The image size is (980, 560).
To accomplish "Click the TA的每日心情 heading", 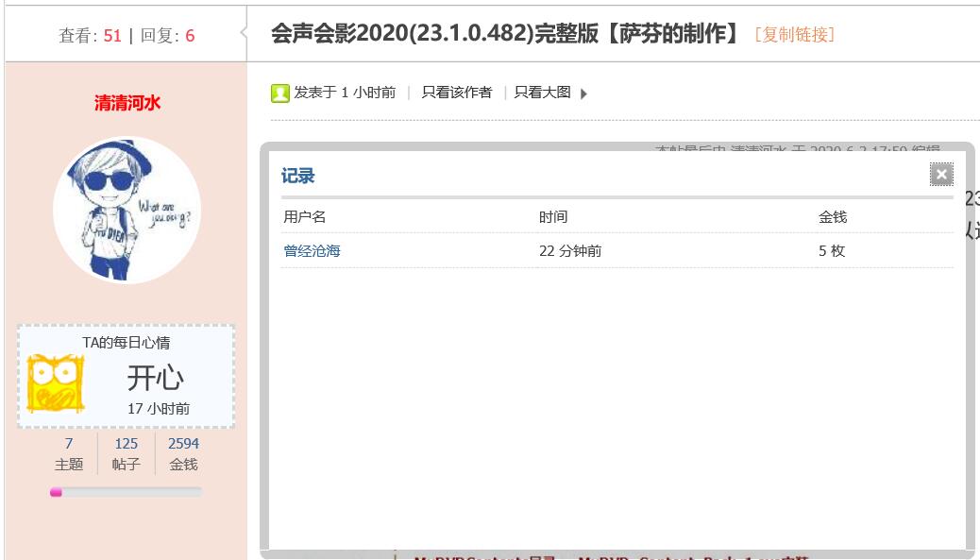I will coord(127,343).
